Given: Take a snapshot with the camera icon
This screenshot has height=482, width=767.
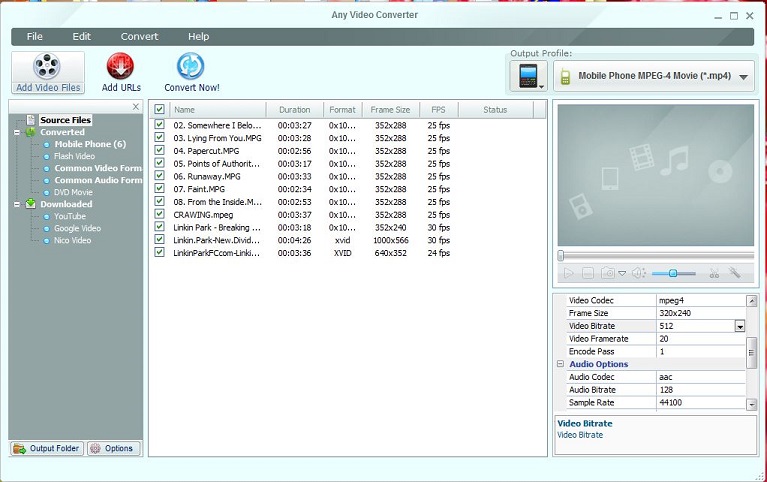Looking at the screenshot, I should 607,273.
